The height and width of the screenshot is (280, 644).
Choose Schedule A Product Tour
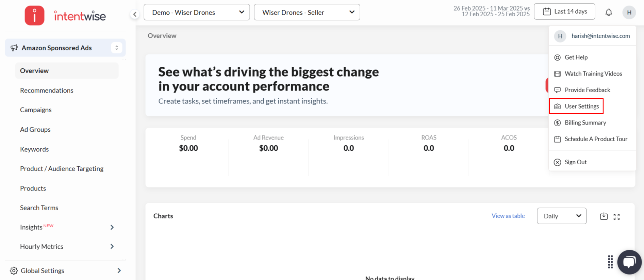(x=592, y=139)
